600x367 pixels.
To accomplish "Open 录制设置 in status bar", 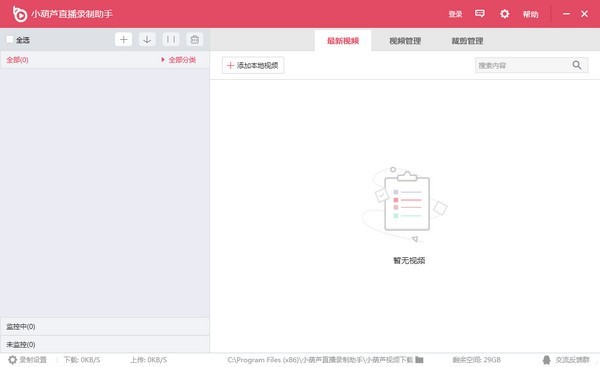I will (x=33, y=360).
